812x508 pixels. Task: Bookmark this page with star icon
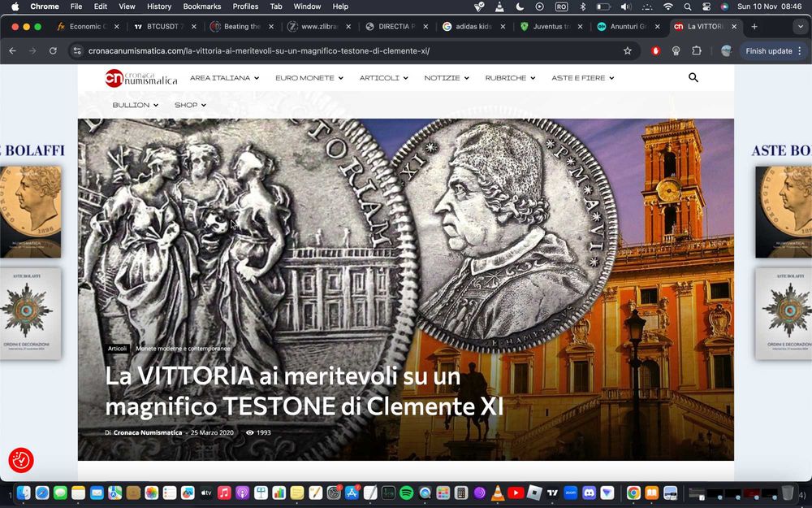(x=628, y=50)
